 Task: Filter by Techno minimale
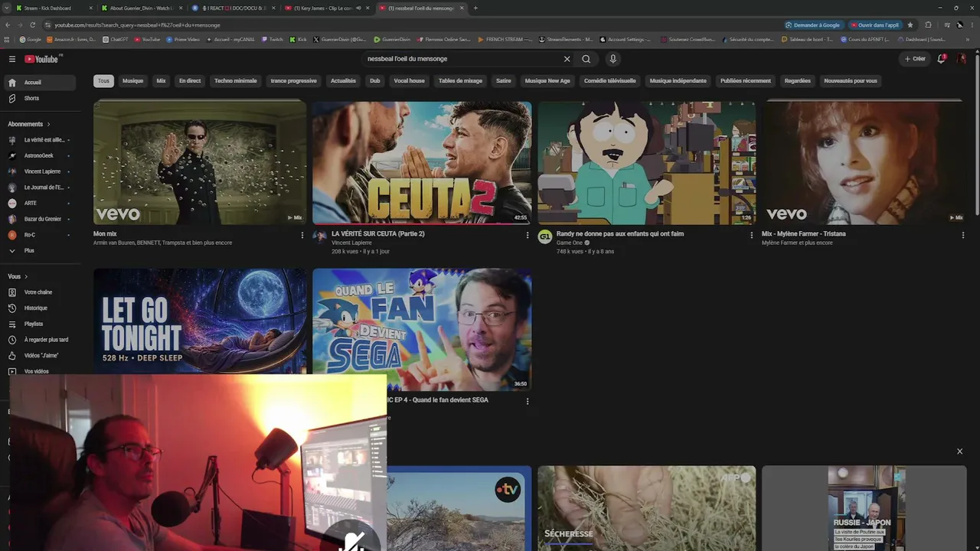(236, 80)
